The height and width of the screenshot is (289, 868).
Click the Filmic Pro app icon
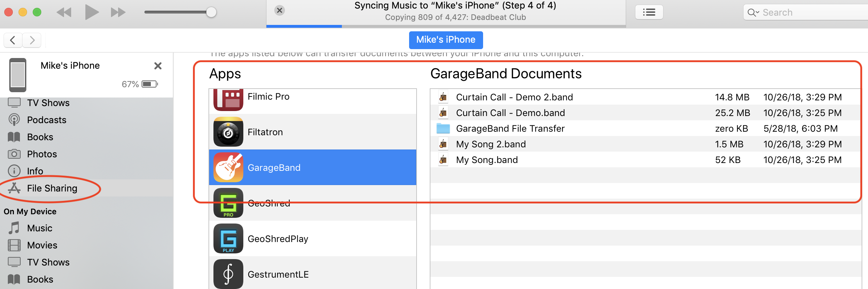click(x=228, y=100)
